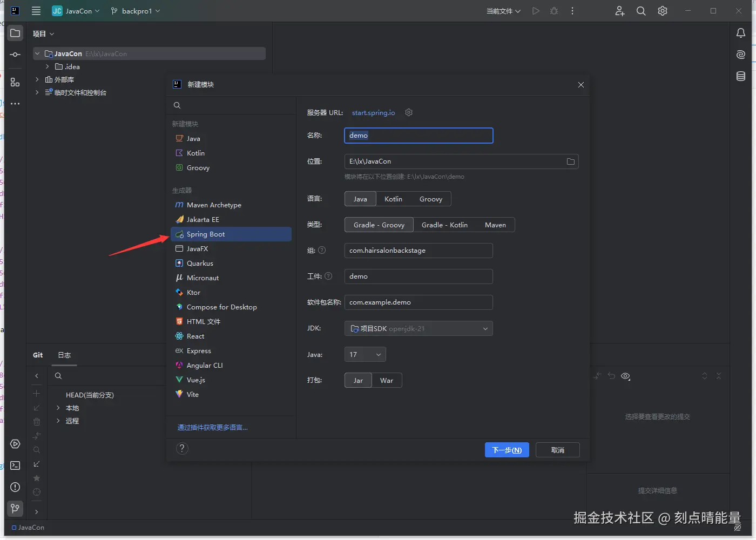Select the Maven Archetype generator
This screenshot has width=756, height=540.
[x=231, y=205]
